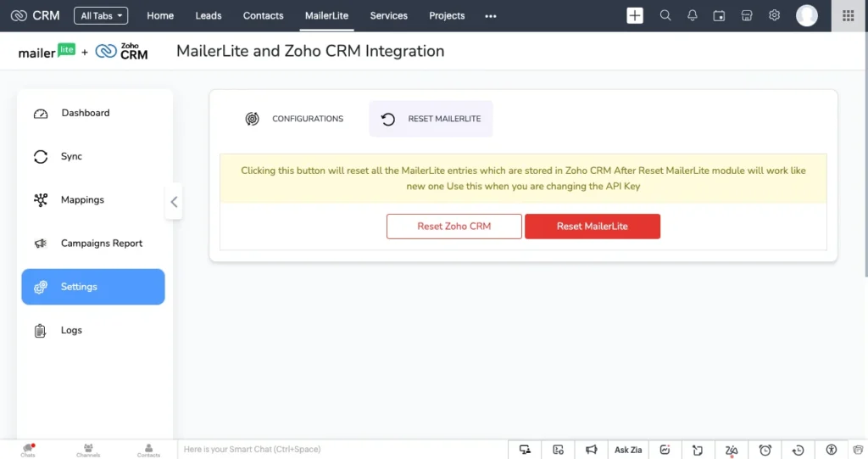Viewport: 868px width, 459px height.
Task: Open the calendar icon in top bar
Action: coord(719,15)
